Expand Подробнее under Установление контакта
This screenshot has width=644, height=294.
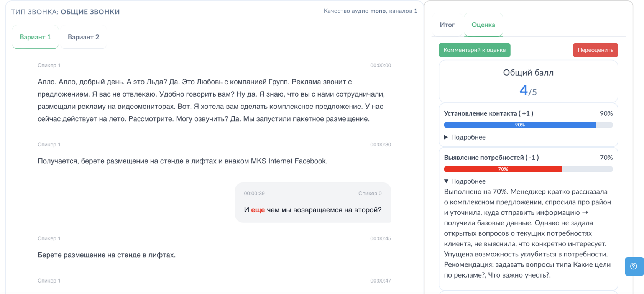point(465,137)
